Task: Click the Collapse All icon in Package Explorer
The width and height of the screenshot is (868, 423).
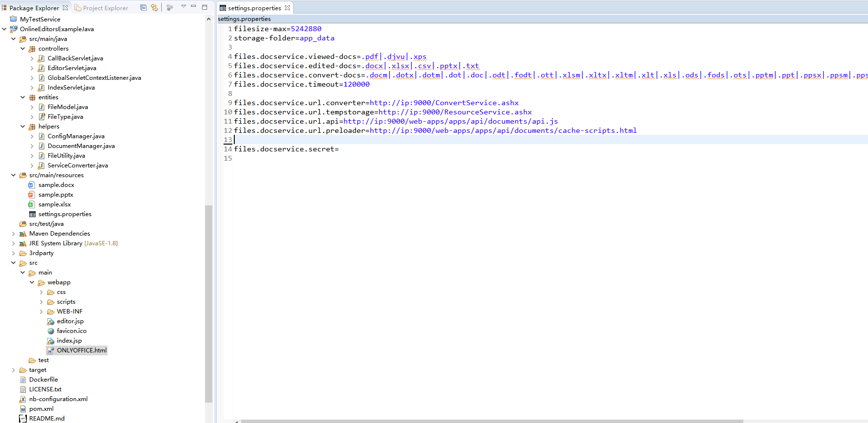Action: pyautogui.click(x=143, y=7)
